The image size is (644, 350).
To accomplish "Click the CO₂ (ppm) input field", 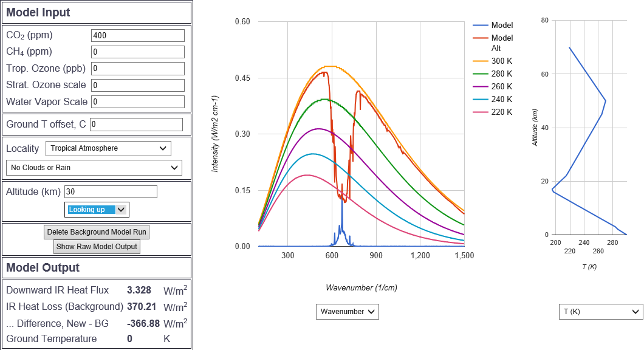I will click(137, 36).
